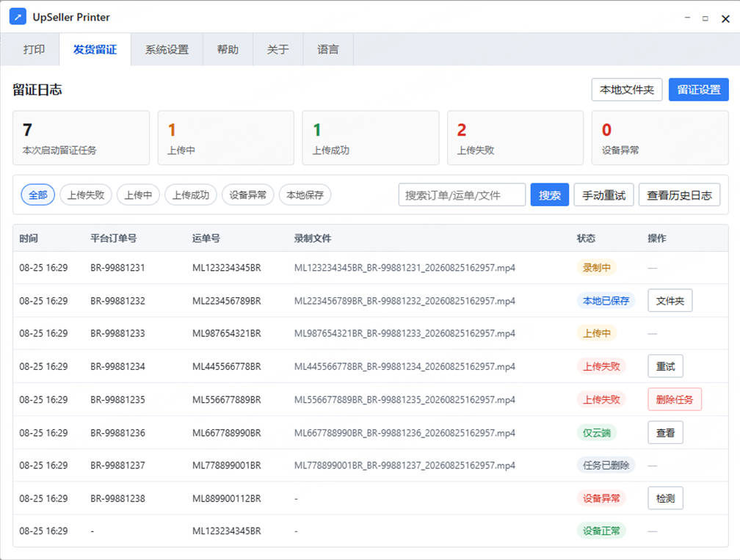740x560 pixels.
Task: Open the 语言 tab
Action: 327,49
